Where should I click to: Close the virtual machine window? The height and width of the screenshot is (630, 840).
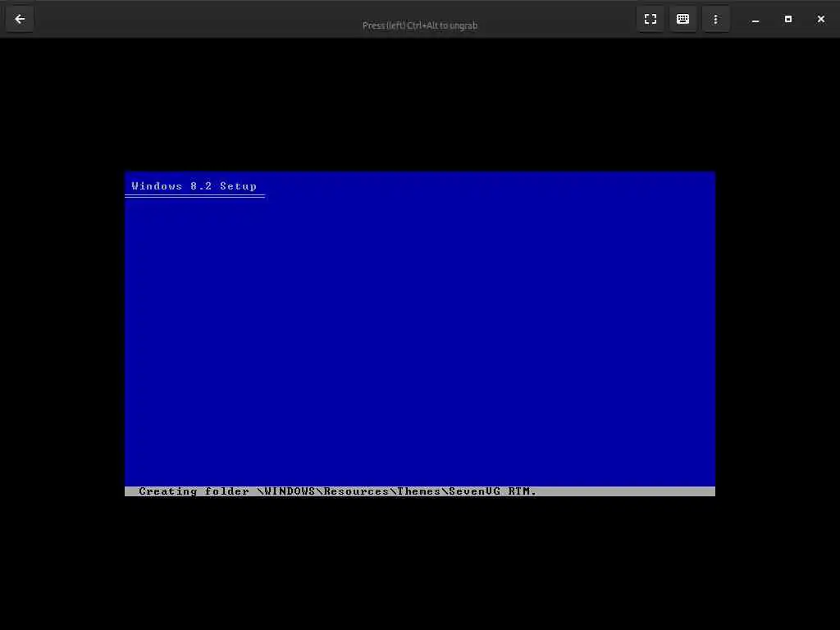pyautogui.click(x=820, y=20)
